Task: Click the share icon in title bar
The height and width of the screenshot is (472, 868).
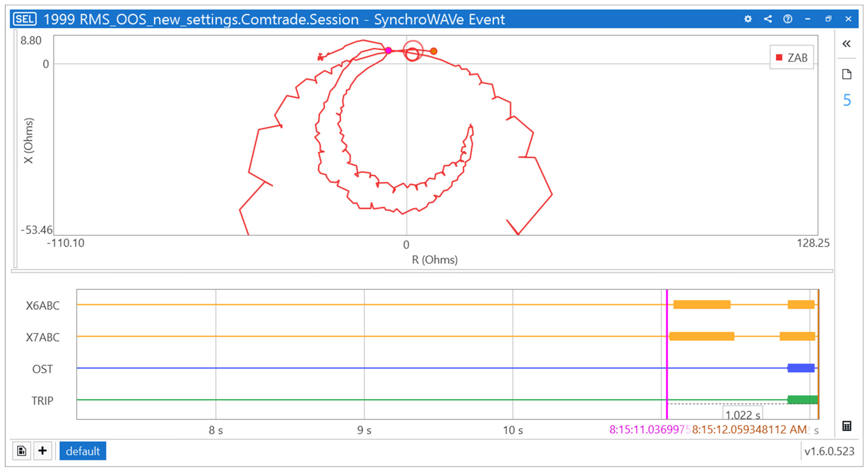Action: 768,19
